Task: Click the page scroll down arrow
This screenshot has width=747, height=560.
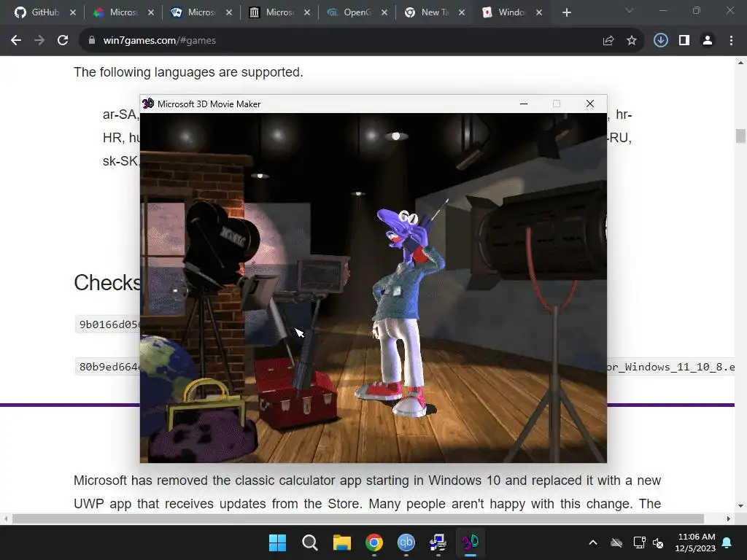Action: click(740, 506)
